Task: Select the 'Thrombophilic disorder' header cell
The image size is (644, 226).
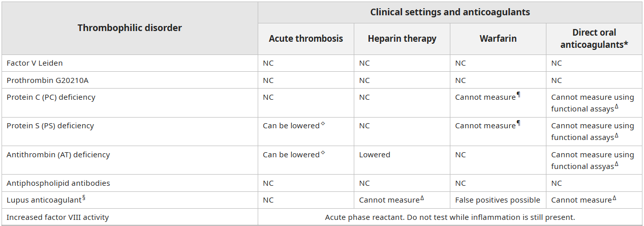Action: tap(130, 28)
